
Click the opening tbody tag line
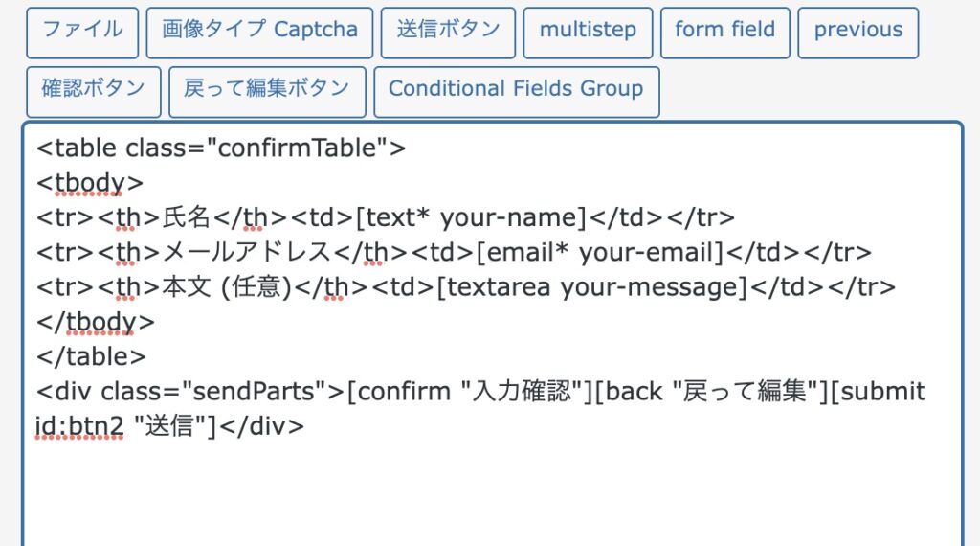(90, 183)
